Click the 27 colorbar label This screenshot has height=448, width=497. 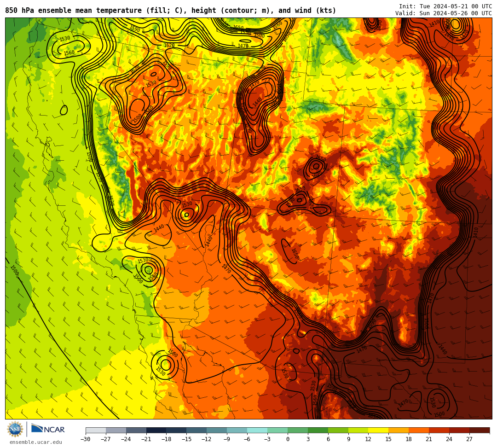(x=469, y=439)
